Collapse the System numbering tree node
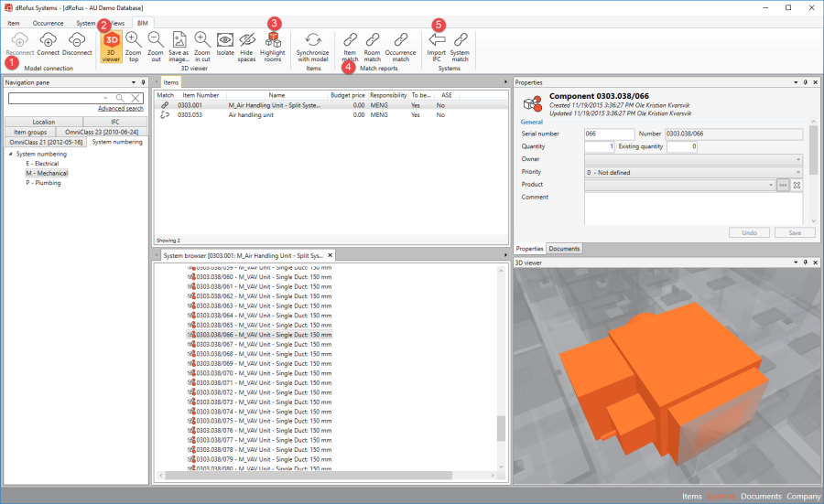This screenshot has width=824, height=504. click(11, 155)
